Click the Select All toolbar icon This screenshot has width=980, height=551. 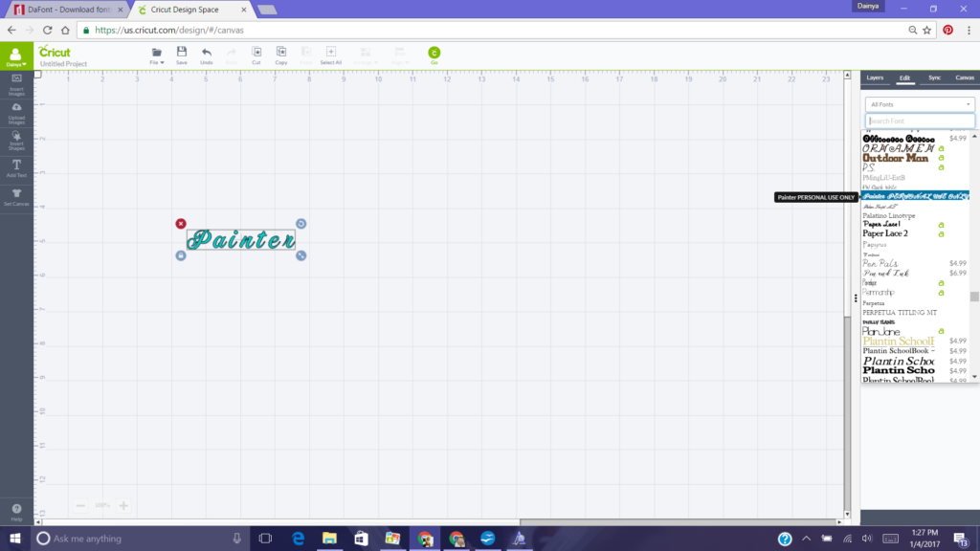(330, 55)
